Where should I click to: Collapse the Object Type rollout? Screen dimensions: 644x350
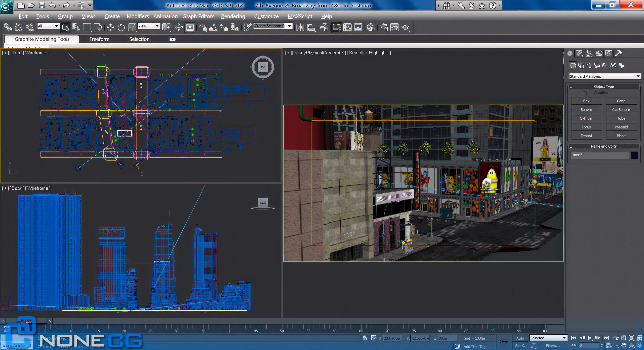coord(604,86)
